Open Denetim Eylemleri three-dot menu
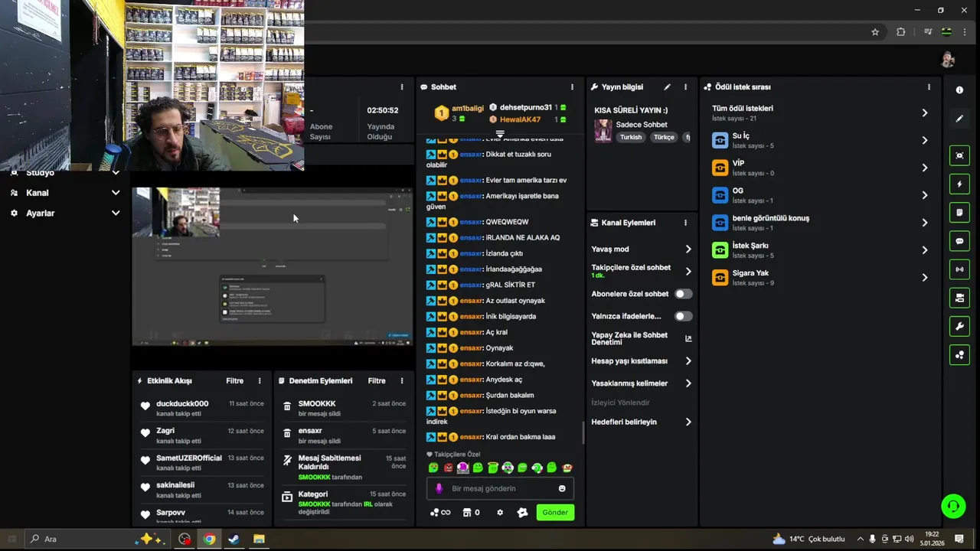Screen dimensions: 980x551 (402, 381)
